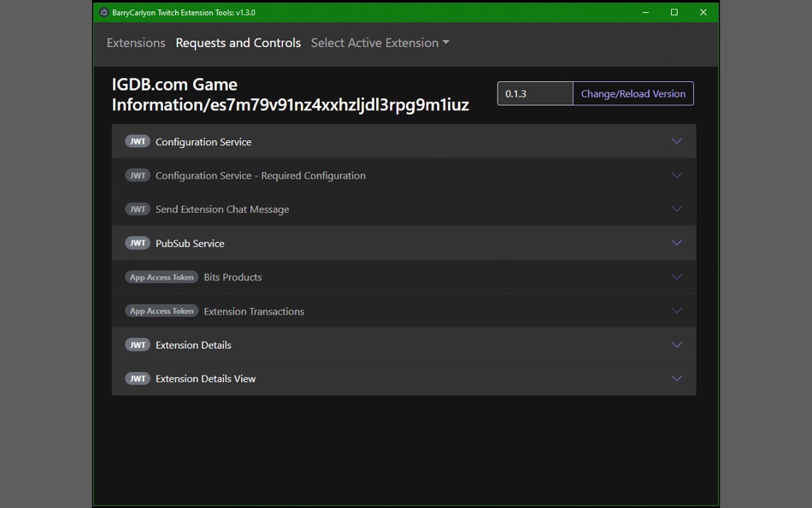
Task: Minimize the Twitch Extension Tools window
Action: click(646, 13)
